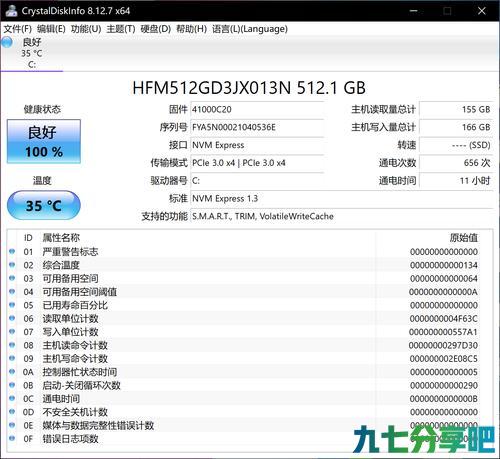500x459 pixels.
Task: Click status dot for row 0B 启动-关闭循环次数
Action: [12, 384]
